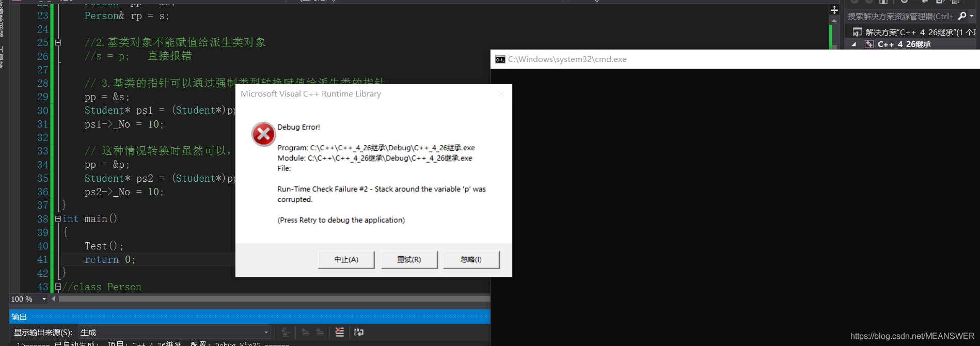Click the 中止(A) abort button
980x346 pixels.
pos(346,260)
